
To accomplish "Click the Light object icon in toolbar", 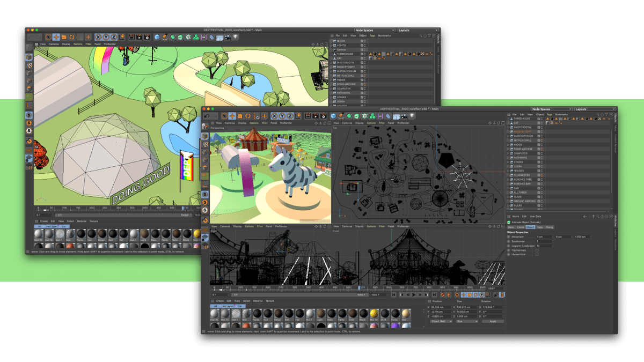I will (x=412, y=116).
